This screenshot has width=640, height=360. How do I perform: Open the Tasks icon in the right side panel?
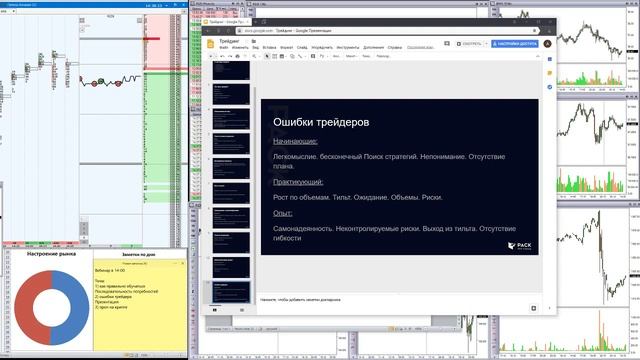(550, 87)
